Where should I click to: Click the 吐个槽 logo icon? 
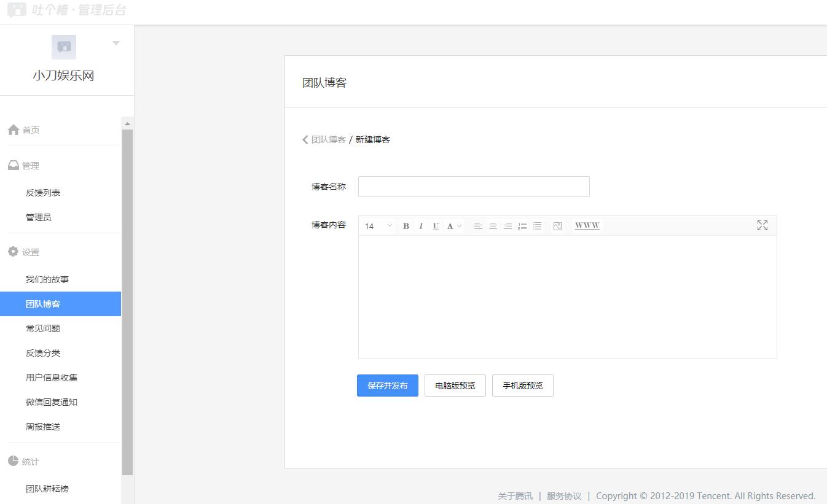[x=17, y=10]
